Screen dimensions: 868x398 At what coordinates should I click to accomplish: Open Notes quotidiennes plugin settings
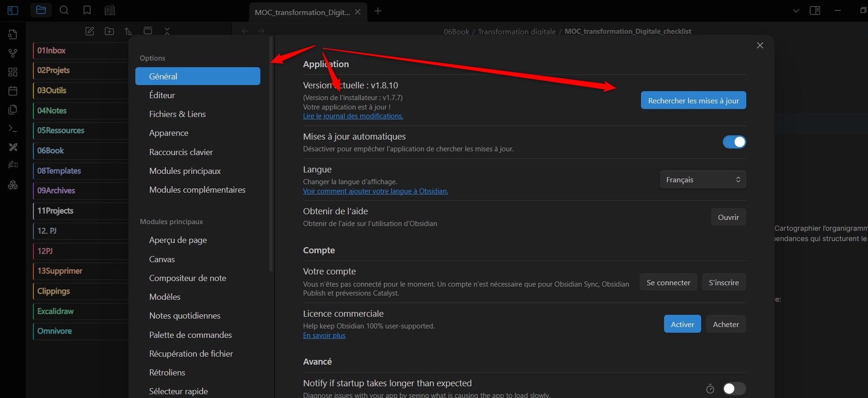click(198, 316)
